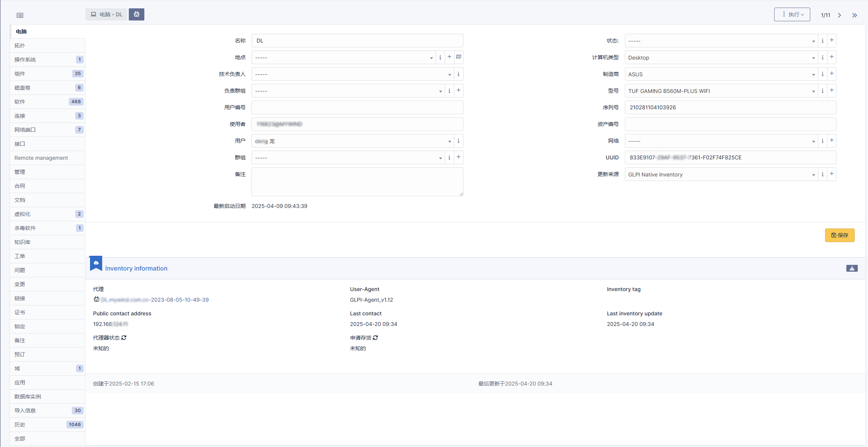The image size is (868, 447).
Task: Click the 保存 save button
Action: pos(840,235)
